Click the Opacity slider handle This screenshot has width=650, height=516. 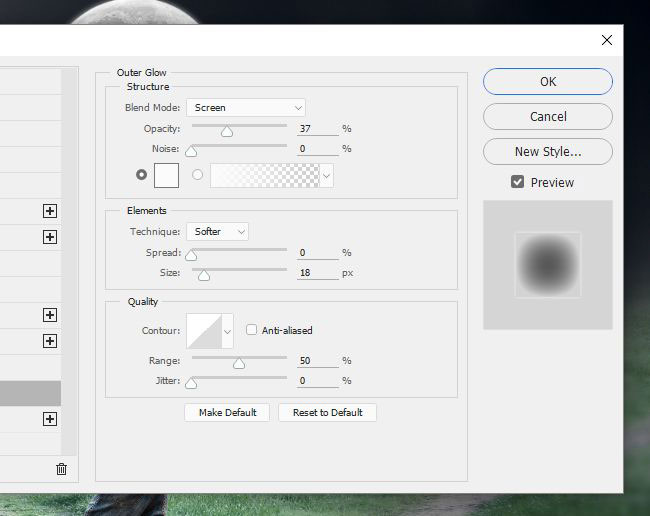227,131
